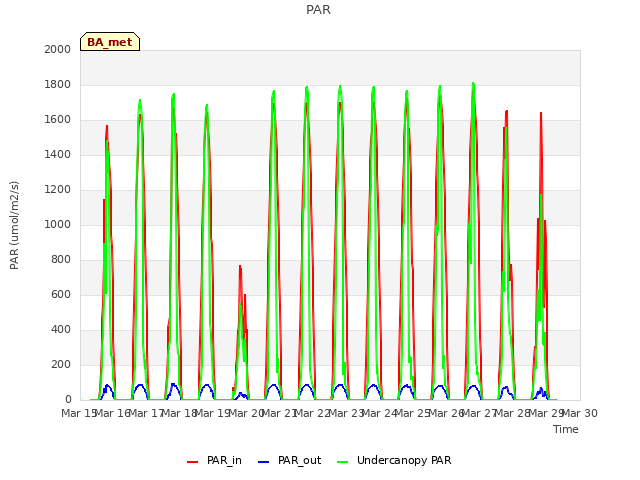Click the red PAR_in spike on Mar 28
The image size is (640, 480).
541,113
